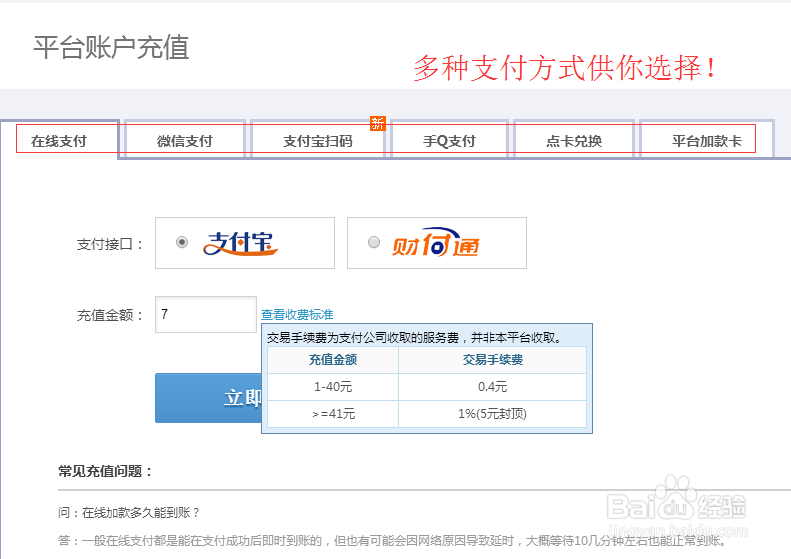Image resolution: width=791 pixels, height=559 pixels.
Task: Click the 1-40元 table cell
Action: click(333, 387)
